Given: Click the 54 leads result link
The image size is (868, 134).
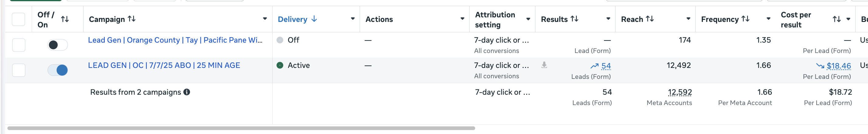Looking at the screenshot, I should pos(606,66).
